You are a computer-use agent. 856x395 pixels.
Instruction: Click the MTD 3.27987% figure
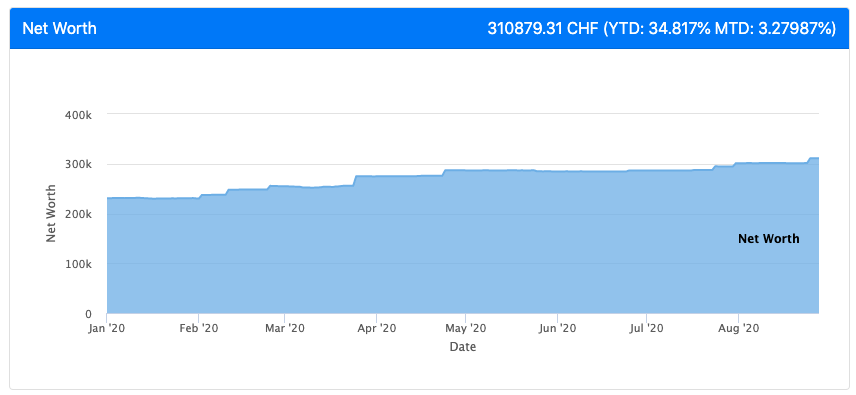[x=774, y=28]
